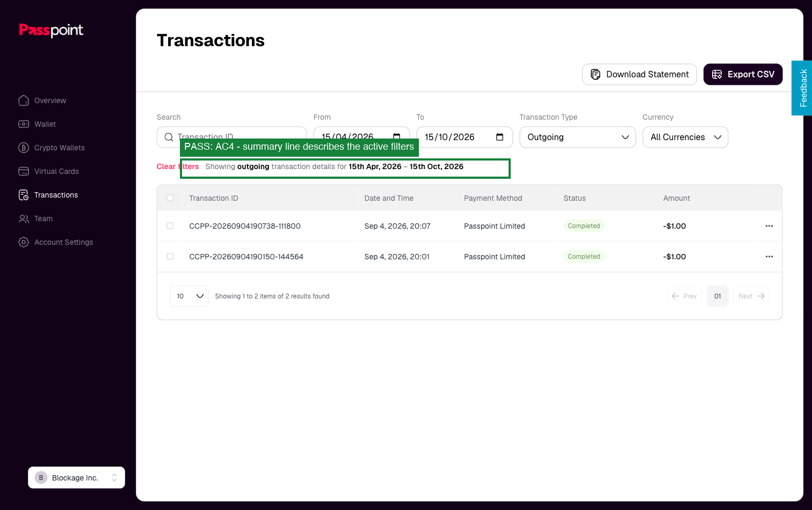Click the Next pagination button
812x510 pixels.
tap(751, 296)
